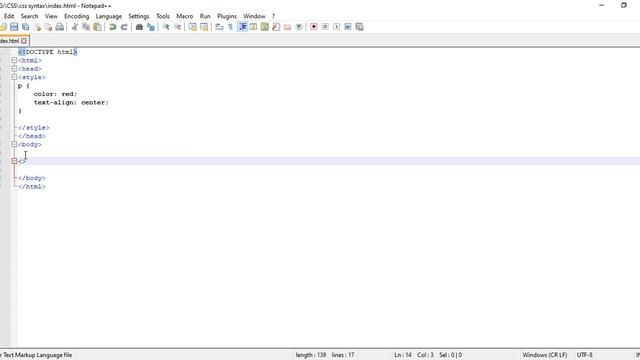
Task: Open the Plugins menu
Action: tap(227, 16)
